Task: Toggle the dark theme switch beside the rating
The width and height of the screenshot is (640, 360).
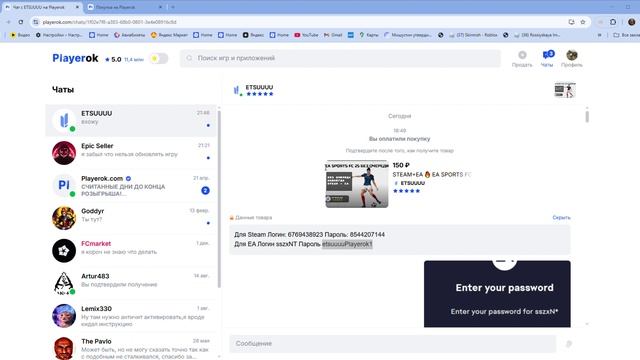Action: tap(159, 59)
